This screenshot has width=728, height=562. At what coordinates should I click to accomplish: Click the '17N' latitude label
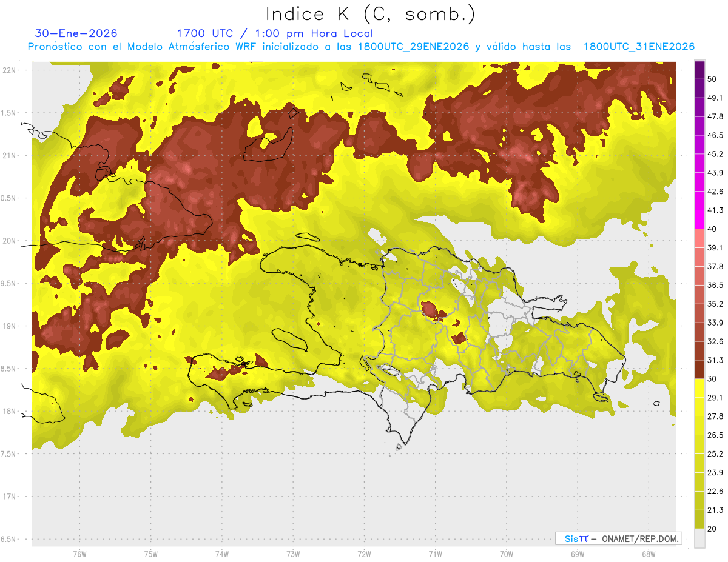pos(9,497)
